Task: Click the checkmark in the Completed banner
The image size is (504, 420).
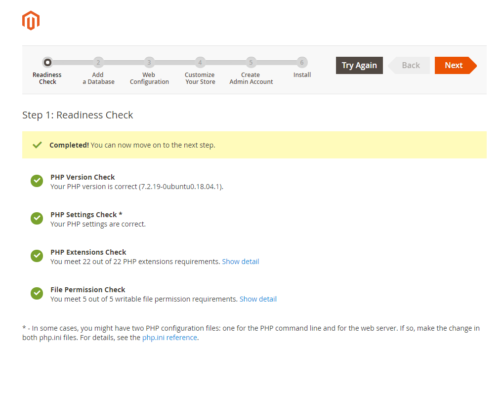Action: [37, 145]
